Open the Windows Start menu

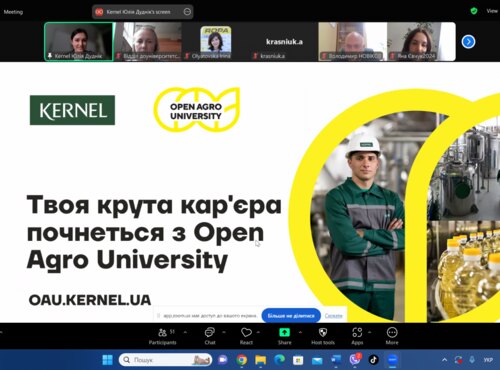(107, 360)
